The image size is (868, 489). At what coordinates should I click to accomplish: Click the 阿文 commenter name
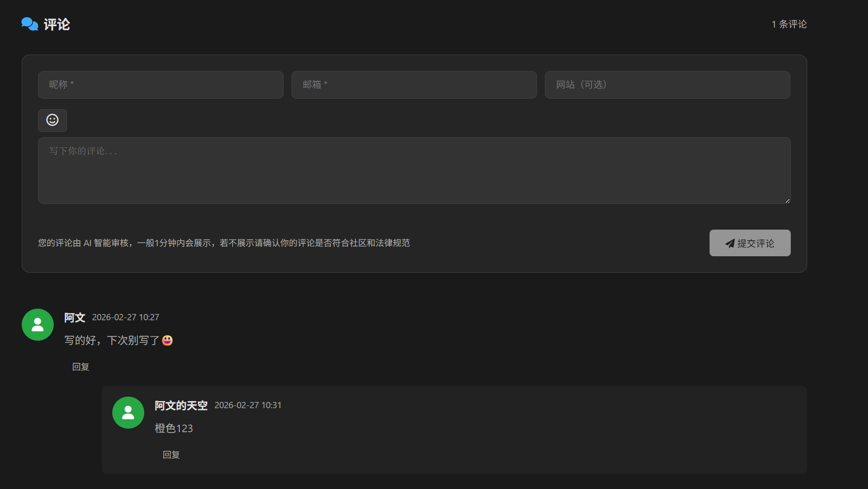(75, 318)
